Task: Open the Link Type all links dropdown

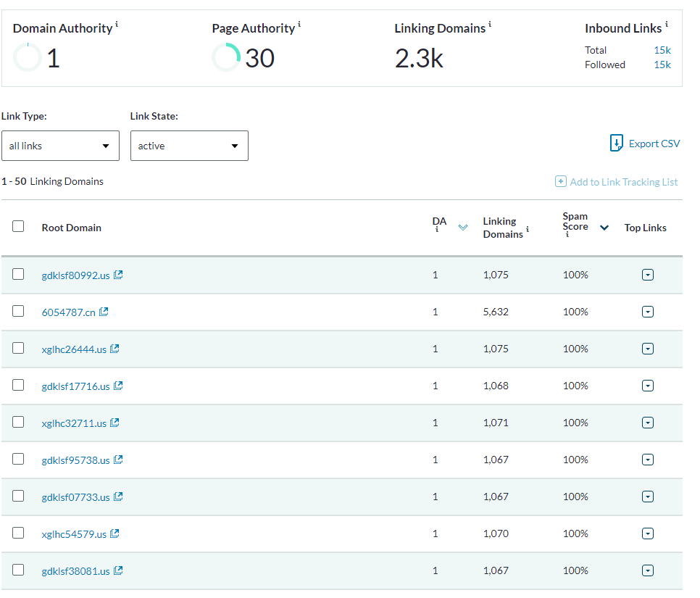Action: (60, 146)
